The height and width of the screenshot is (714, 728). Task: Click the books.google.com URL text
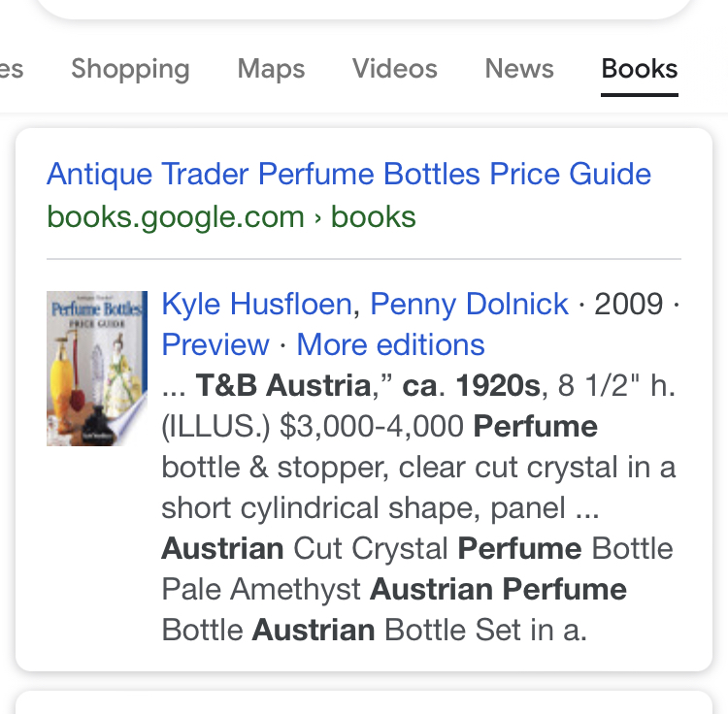point(176,216)
